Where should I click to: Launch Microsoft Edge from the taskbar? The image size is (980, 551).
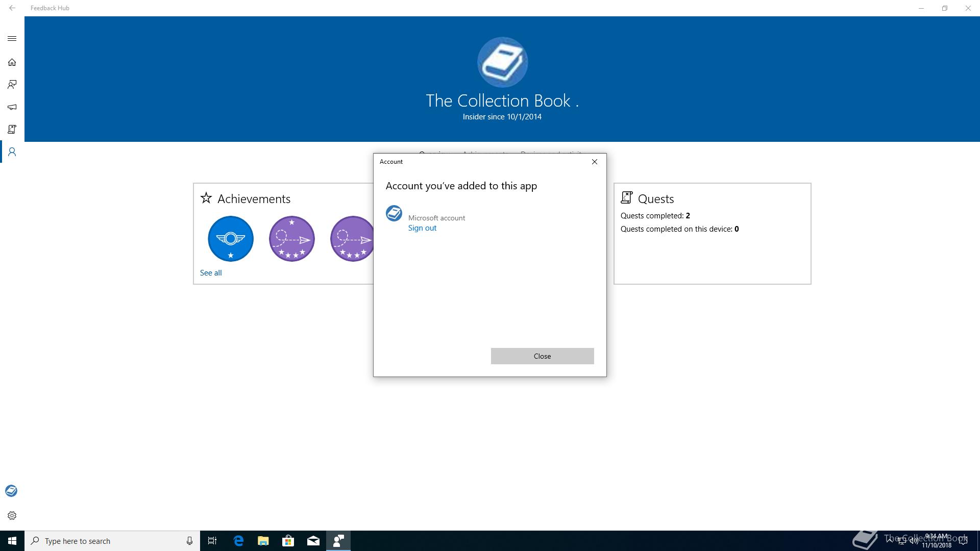[238, 541]
